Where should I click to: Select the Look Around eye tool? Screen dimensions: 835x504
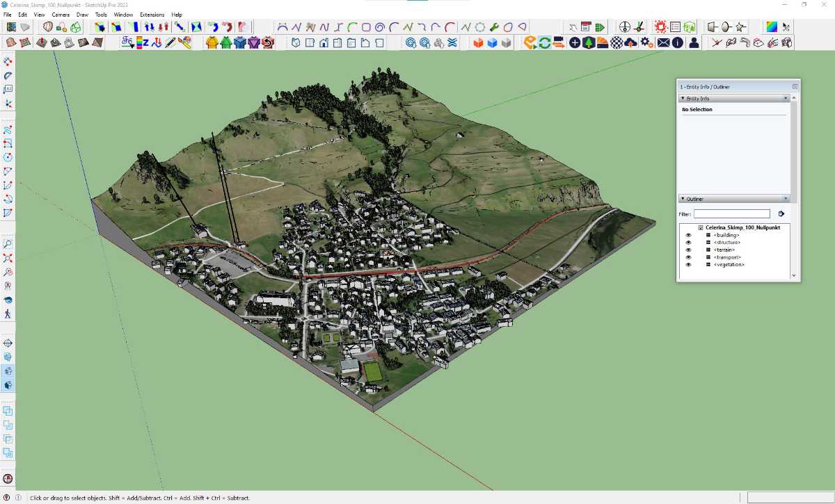tap(8, 300)
